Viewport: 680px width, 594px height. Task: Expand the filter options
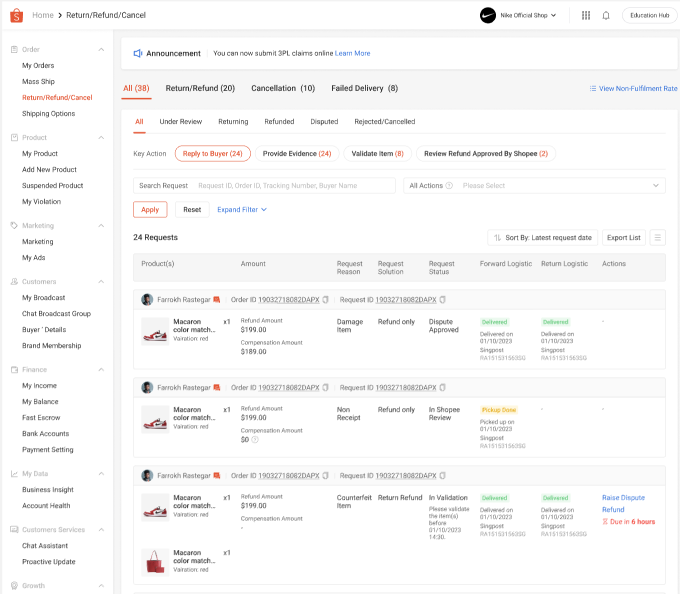pos(242,210)
